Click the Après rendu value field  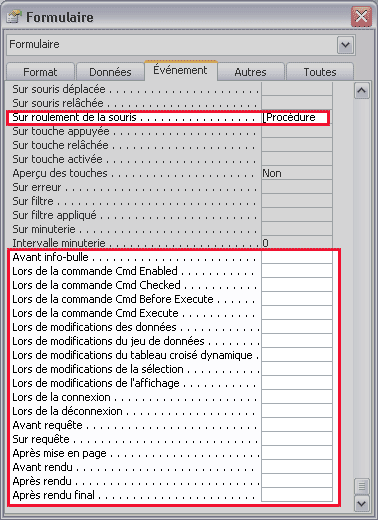click(297, 481)
